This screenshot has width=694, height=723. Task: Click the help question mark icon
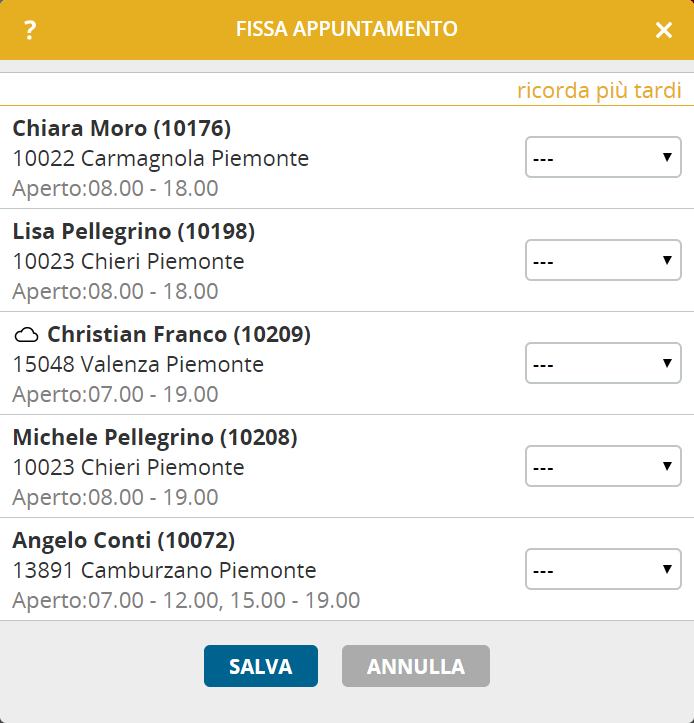point(30,30)
